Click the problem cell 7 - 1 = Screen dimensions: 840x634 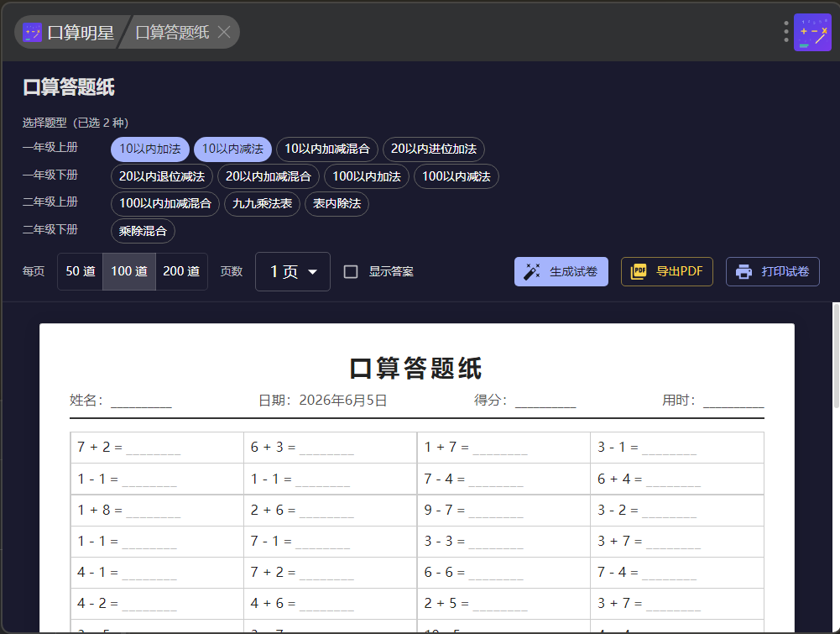click(330, 542)
